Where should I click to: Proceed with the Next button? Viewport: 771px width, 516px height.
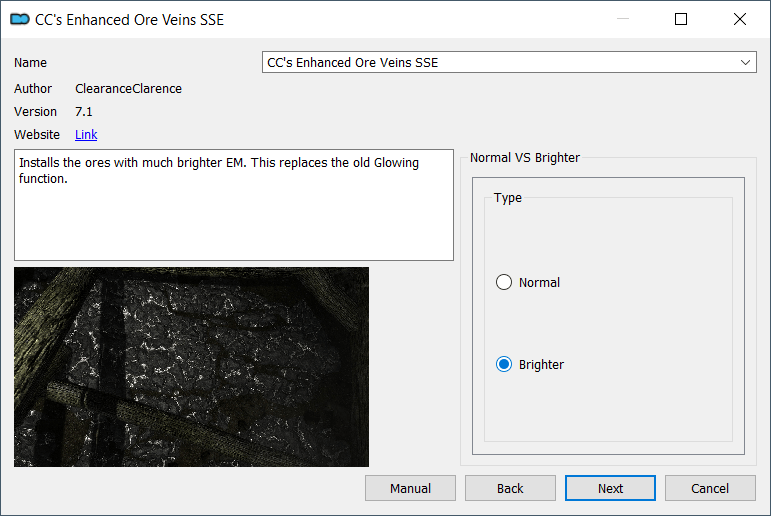point(610,488)
